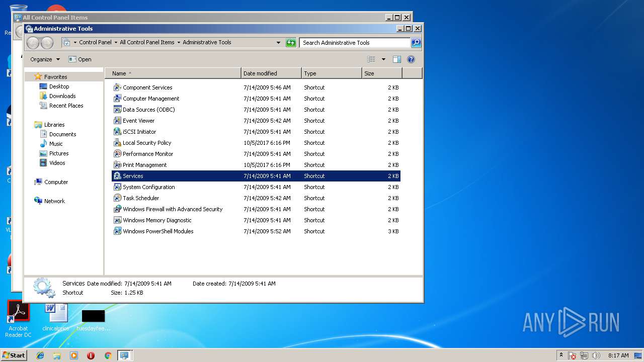Open Downloads in navigation pane

pyautogui.click(x=62, y=96)
